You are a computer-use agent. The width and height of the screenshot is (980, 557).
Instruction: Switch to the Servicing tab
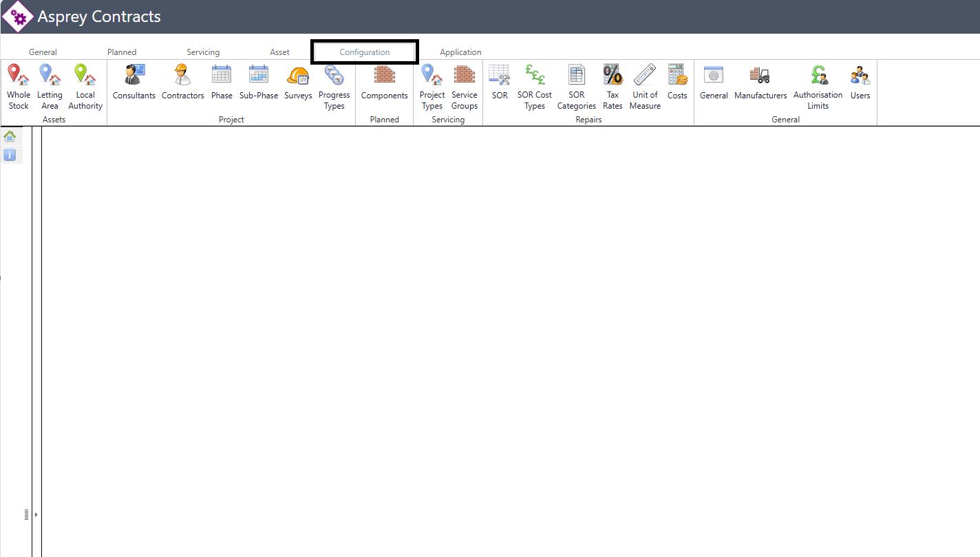point(203,52)
